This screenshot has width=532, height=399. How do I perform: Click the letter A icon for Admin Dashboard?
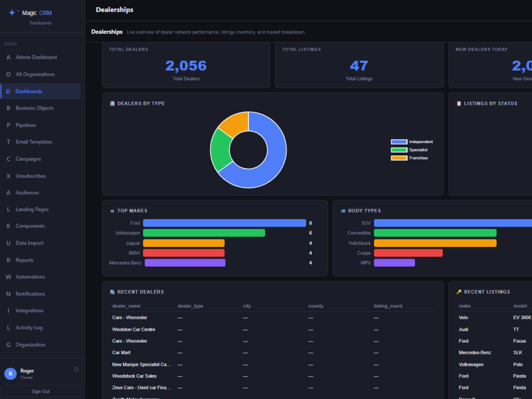[8, 57]
